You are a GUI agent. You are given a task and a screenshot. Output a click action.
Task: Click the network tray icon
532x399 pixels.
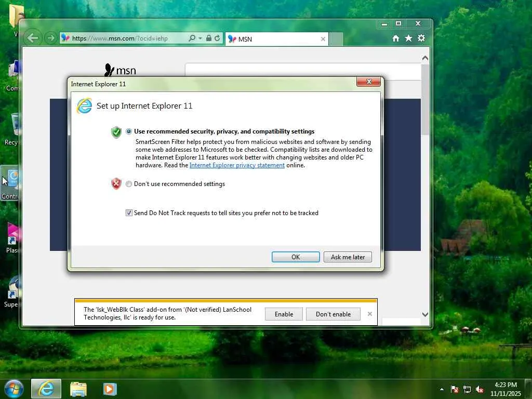point(467,389)
